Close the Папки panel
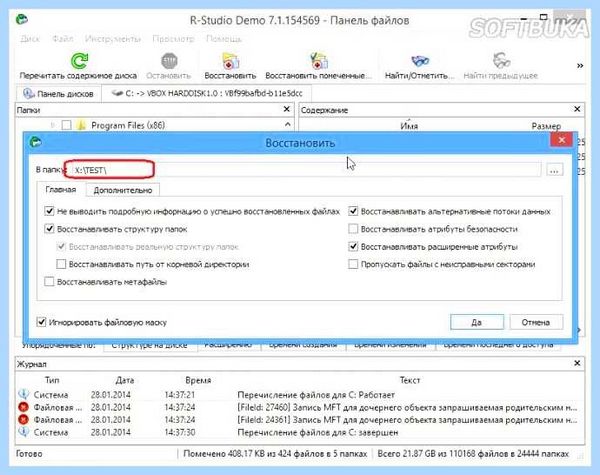 pyautogui.click(x=287, y=109)
